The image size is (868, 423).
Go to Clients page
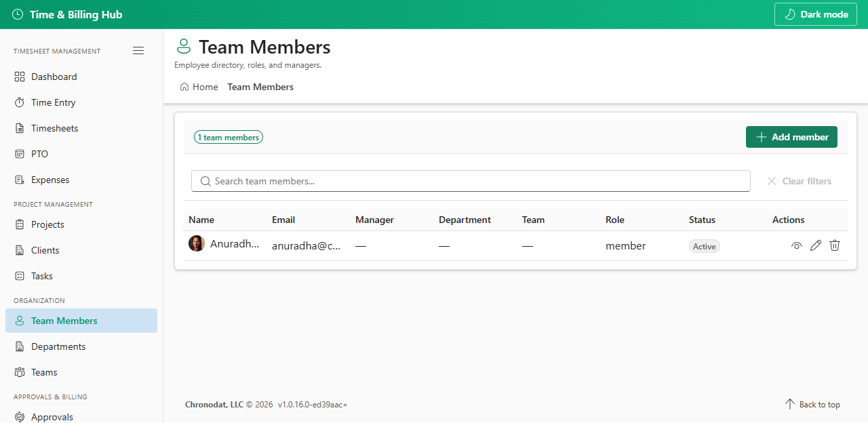(81, 250)
